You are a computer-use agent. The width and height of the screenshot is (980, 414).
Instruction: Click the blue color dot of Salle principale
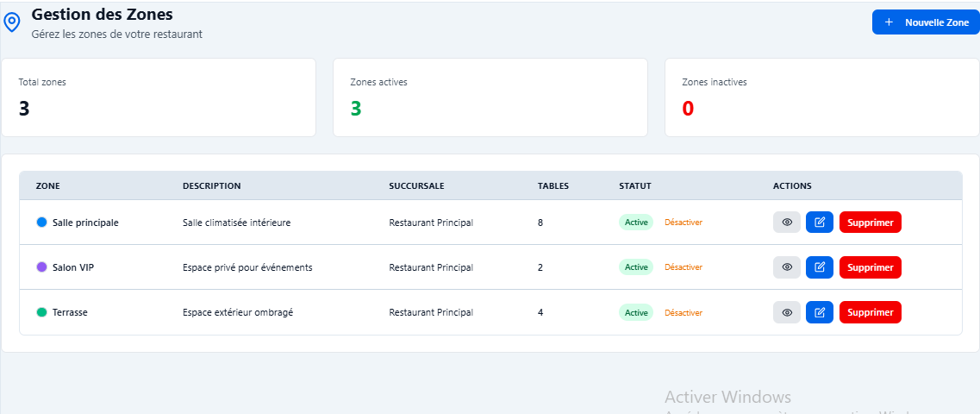[x=42, y=222]
